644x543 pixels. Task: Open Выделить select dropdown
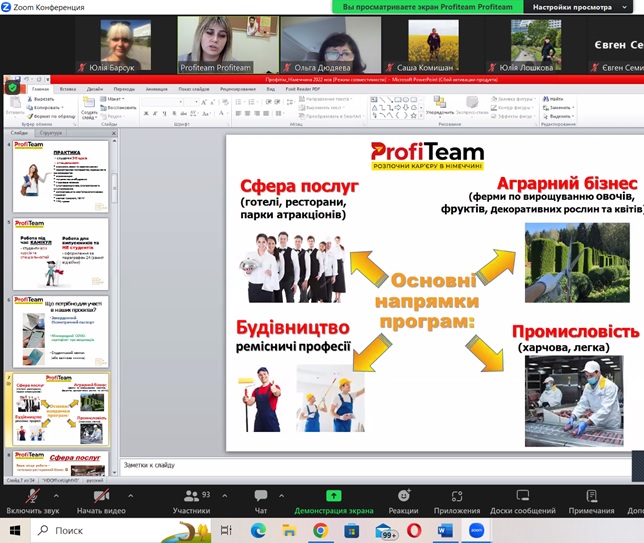pyautogui.click(x=559, y=116)
